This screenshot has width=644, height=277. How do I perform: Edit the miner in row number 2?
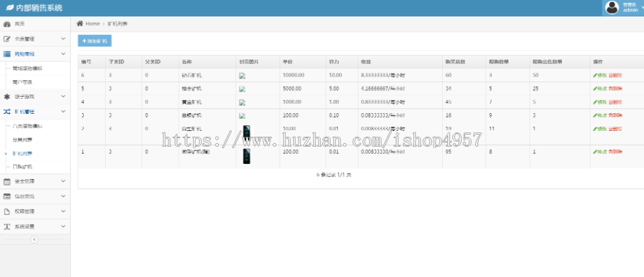point(600,129)
